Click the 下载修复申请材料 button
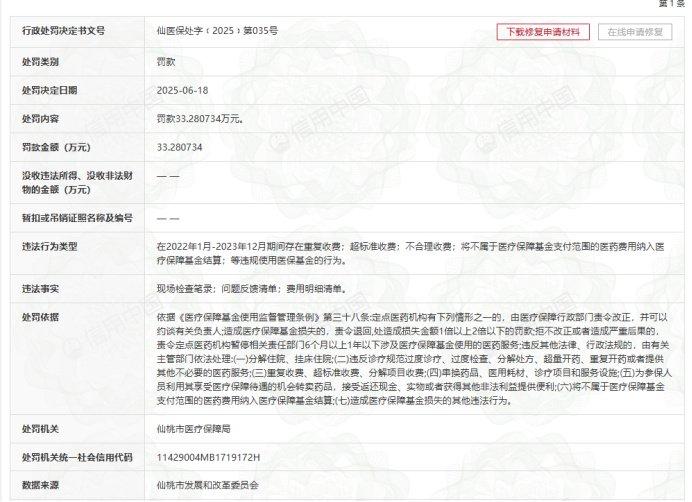Image resolution: width=692 pixels, height=502 pixels. 543,32
